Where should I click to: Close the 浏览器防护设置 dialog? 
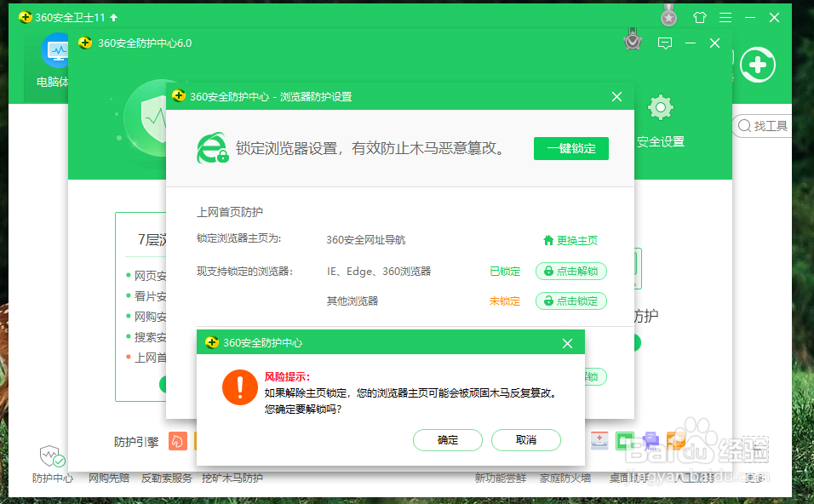click(616, 96)
